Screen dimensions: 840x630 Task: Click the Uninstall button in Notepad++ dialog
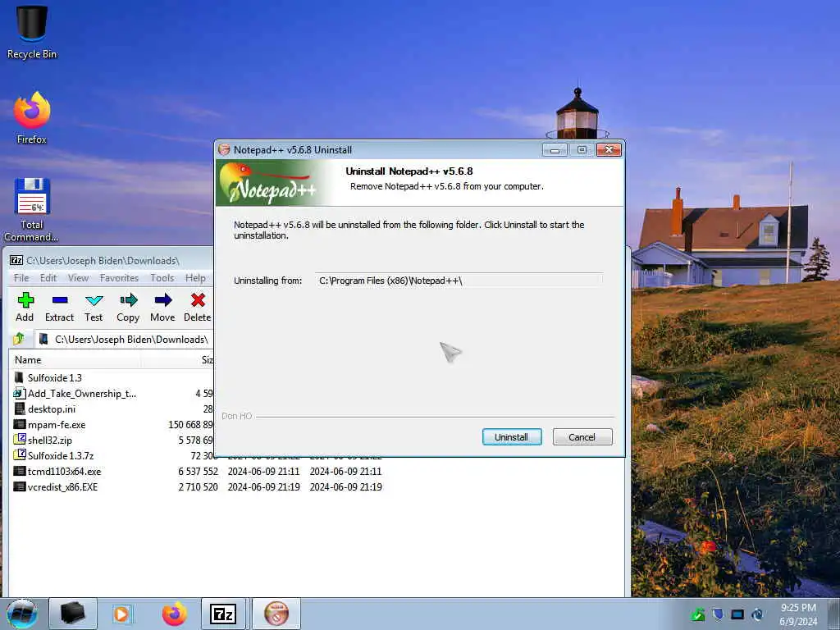point(512,437)
